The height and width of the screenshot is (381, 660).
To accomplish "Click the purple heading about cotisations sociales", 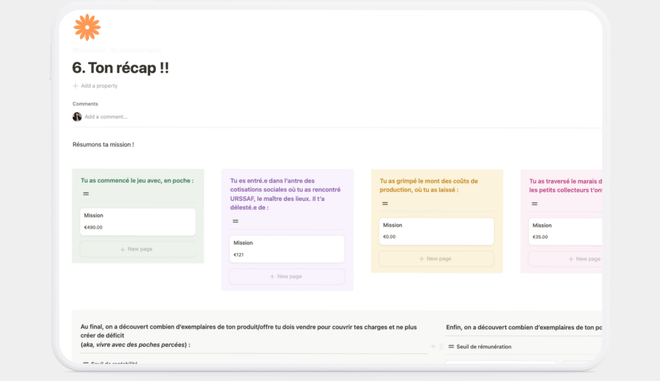I will pos(285,194).
